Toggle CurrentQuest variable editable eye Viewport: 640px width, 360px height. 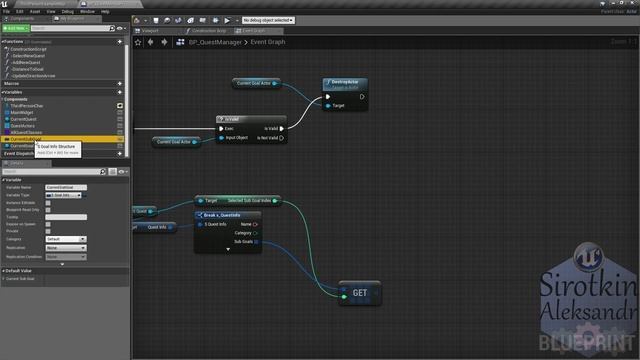pyautogui.click(x=120, y=119)
